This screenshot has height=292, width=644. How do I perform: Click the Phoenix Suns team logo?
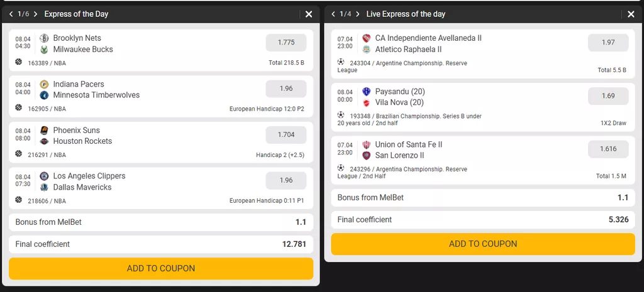[x=45, y=131]
